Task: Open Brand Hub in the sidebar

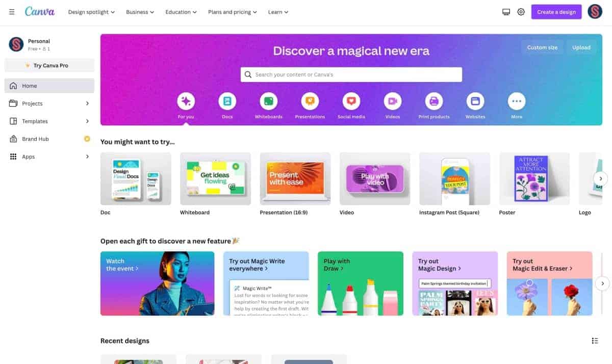Action: point(49,139)
